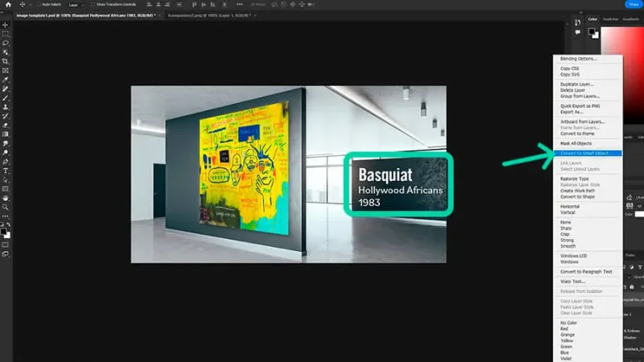The image size is (644, 362).
Task: Open the Gradients panel tab
Action: (x=631, y=19)
